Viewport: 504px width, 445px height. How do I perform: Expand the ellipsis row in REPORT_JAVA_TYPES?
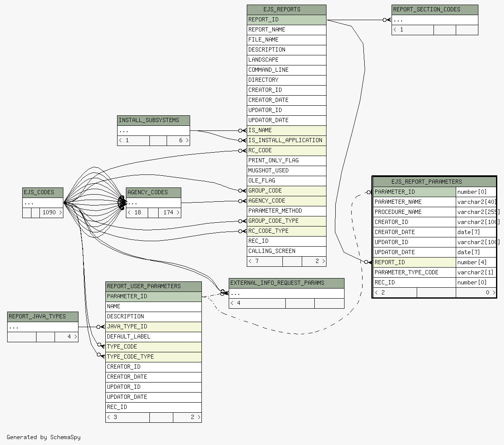(x=42, y=327)
